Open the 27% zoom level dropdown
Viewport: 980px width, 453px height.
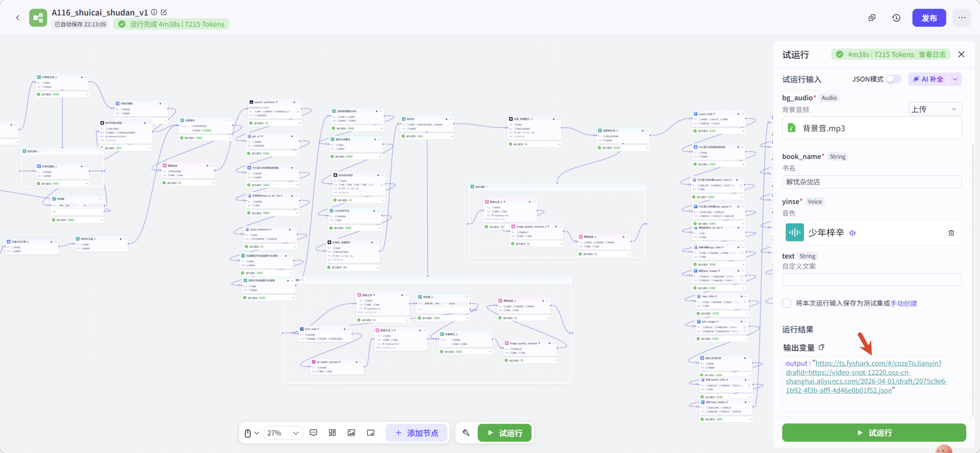(x=283, y=433)
